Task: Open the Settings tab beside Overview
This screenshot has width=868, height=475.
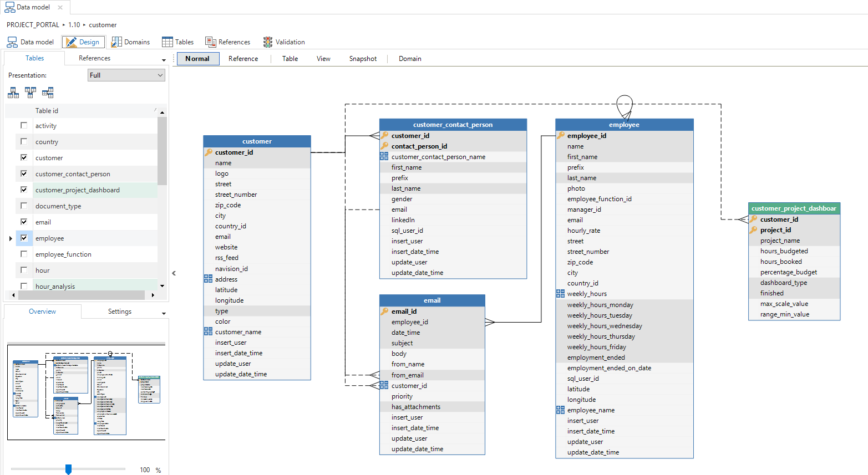Action: [x=120, y=311]
